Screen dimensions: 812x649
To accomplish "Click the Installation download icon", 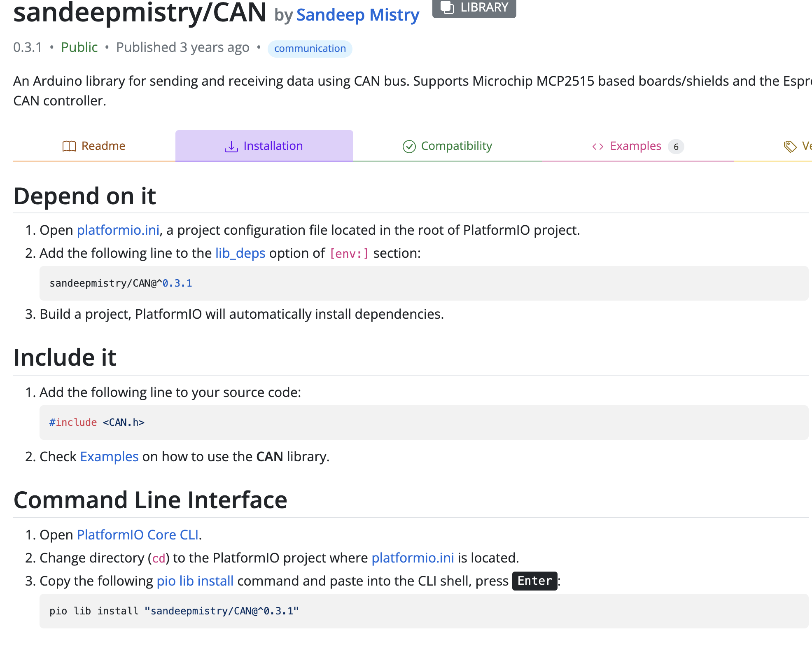I will pyautogui.click(x=231, y=146).
